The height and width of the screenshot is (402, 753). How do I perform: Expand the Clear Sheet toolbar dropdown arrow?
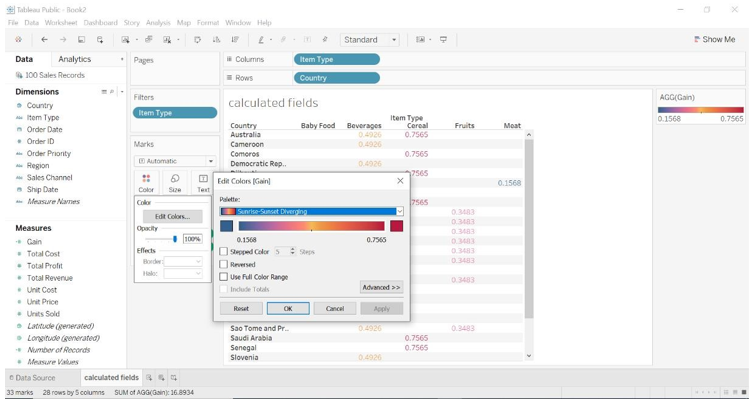tap(178, 40)
